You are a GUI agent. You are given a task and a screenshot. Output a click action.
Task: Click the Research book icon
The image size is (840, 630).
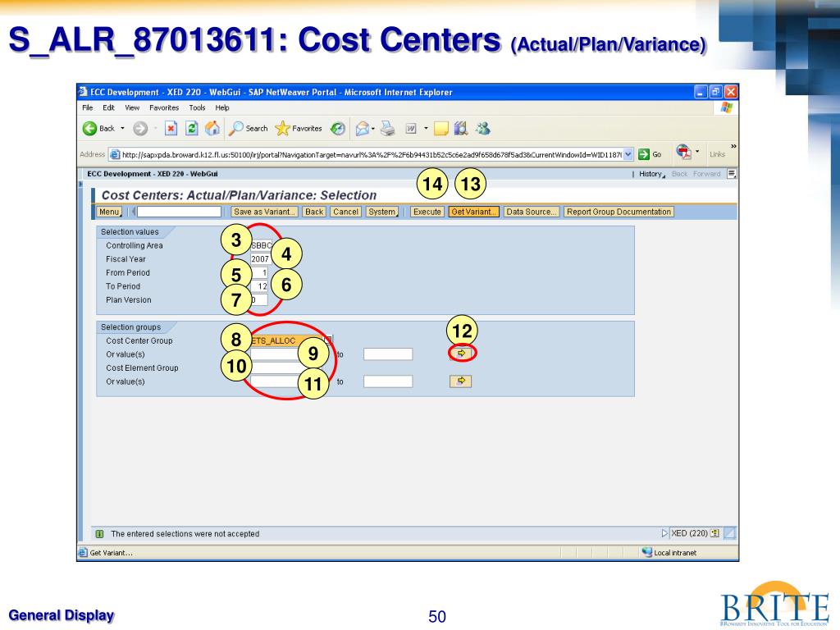pyautogui.click(x=461, y=129)
